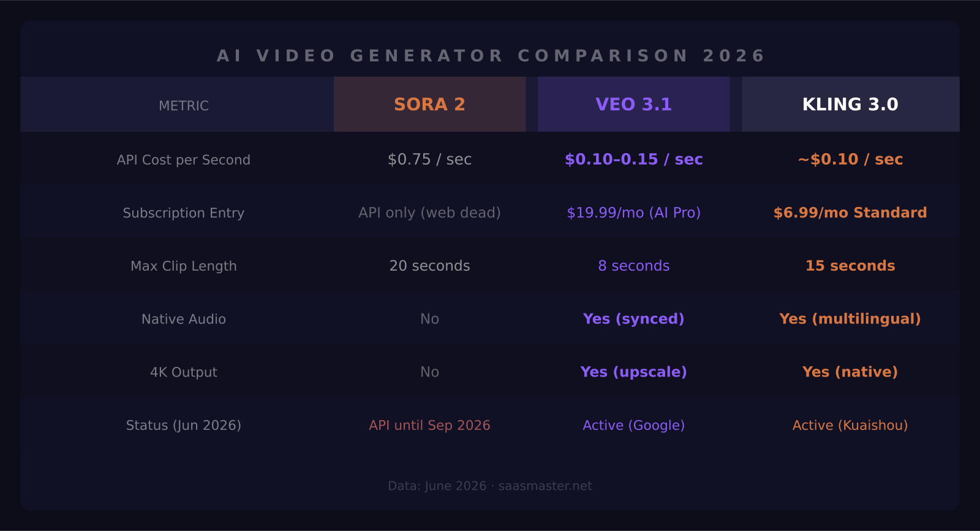Select the Yes (upscale) cell
Screen dimensions: 980x531
(x=633, y=372)
